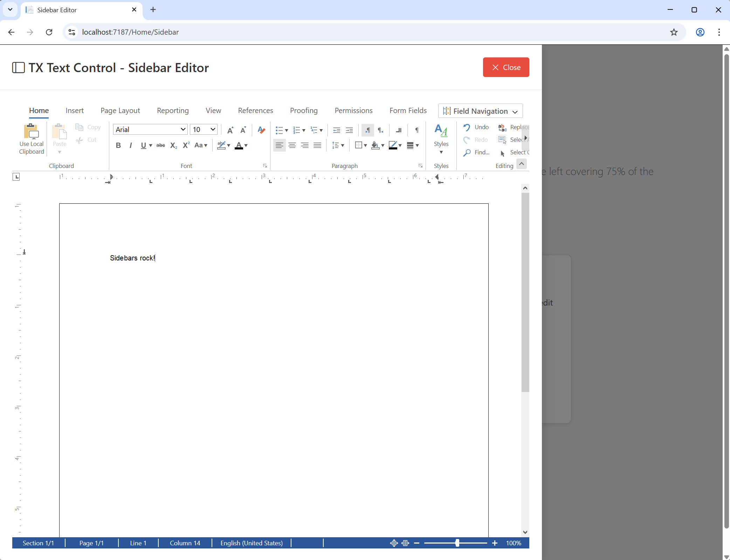The width and height of the screenshot is (730, 560).
Task: Enable centered paragraph alignment
Action: click(292, 145)
